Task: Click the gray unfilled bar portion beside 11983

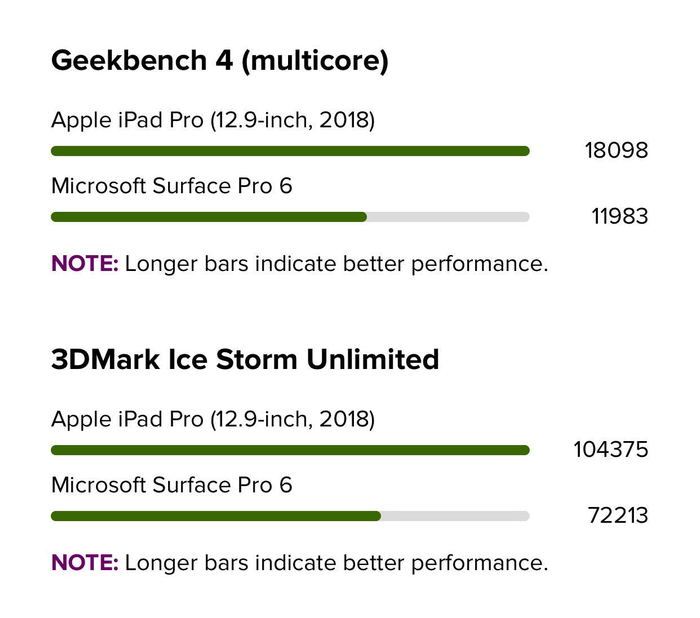Action: point(448,216)
